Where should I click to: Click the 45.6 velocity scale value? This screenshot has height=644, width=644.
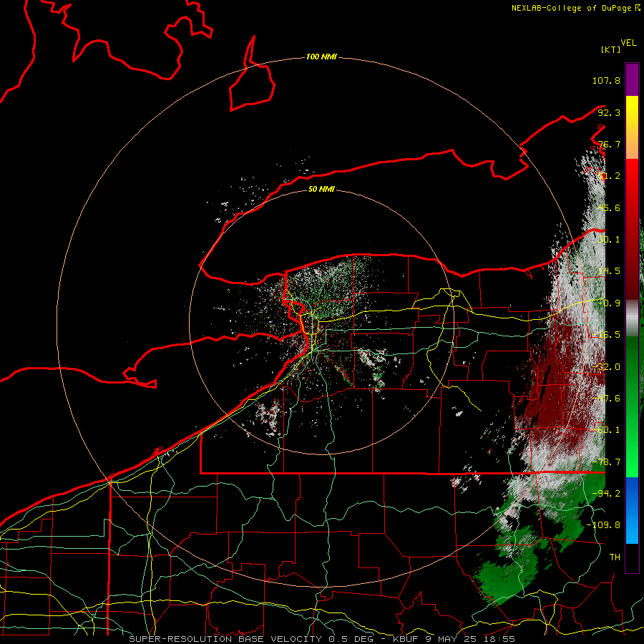point(609,208)
